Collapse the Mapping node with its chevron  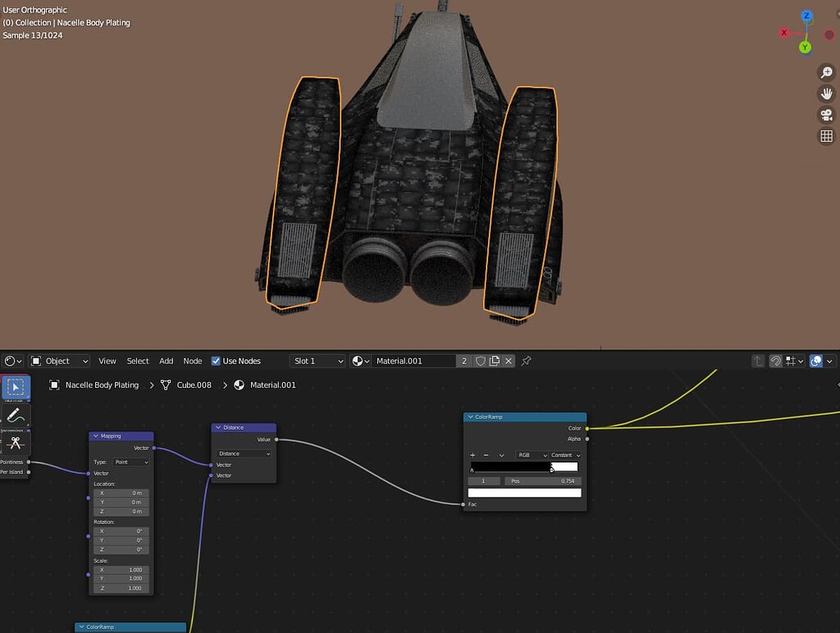click(96, 435)
